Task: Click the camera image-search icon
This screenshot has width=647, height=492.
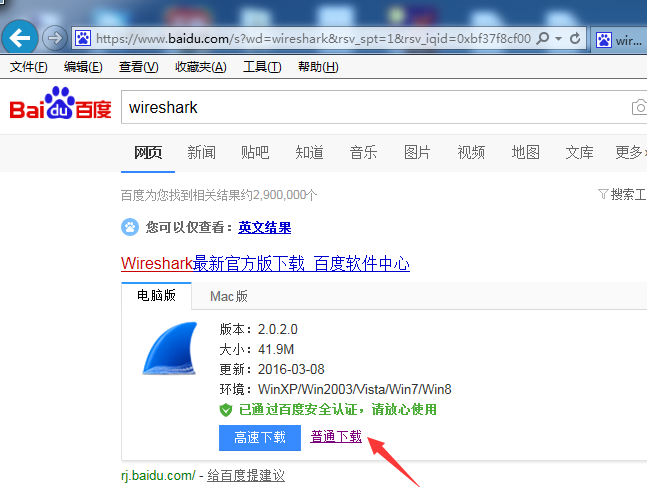Action: click(638, 107)
